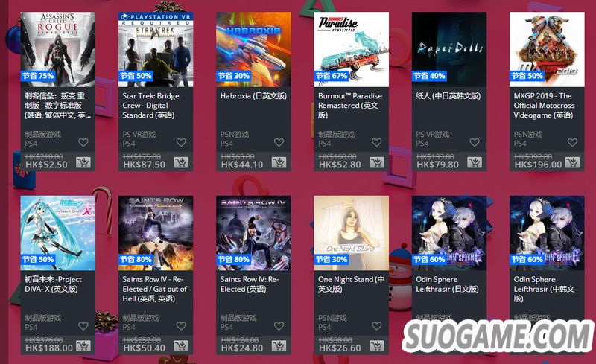Open Star Trek: Bridge Crew title link
Viewport: 596px width, 364px height.
[x=151, y=105]
